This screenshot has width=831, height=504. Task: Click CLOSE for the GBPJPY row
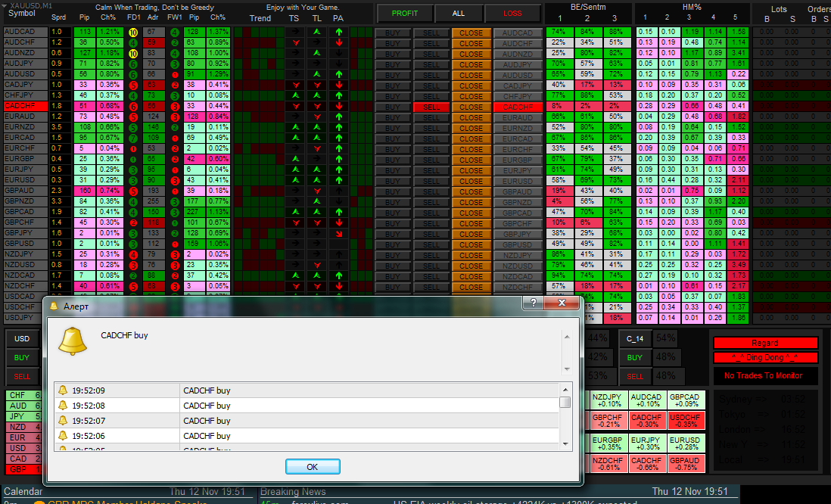(x=472, y=235)
